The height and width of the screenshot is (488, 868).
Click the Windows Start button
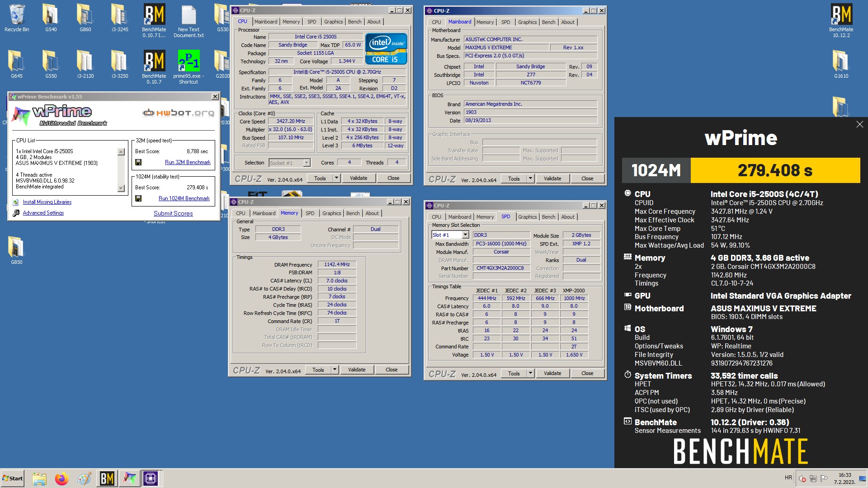click(12, 479)
